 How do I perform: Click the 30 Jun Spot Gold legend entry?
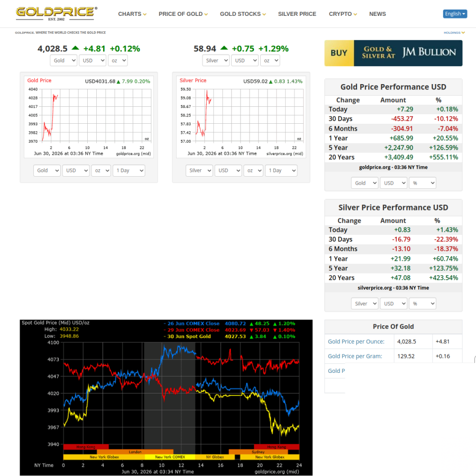point(229,336)
